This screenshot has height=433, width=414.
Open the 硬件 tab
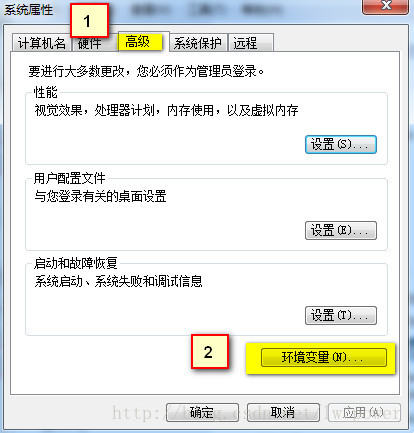[x=90, y=44]
